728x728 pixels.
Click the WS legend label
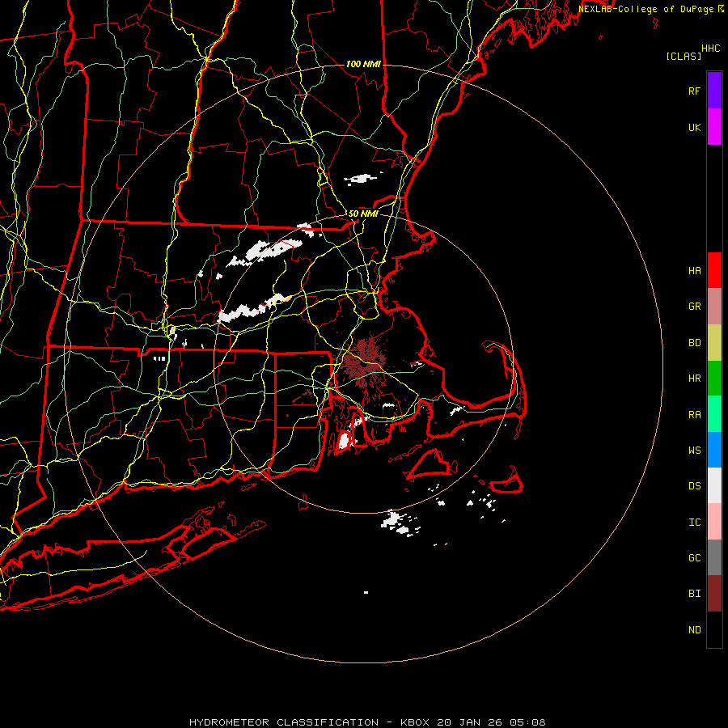tap(694, 451)
